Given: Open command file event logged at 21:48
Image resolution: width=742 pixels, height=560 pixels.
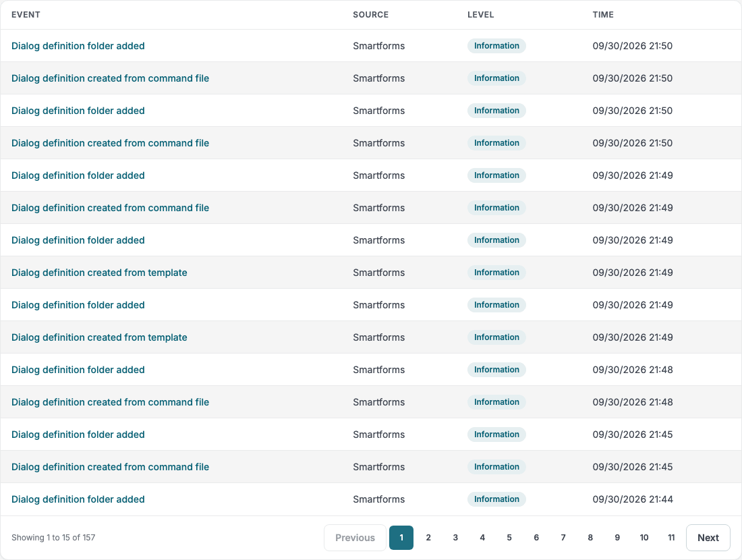Looking at the screenshot, I should 110,402.
